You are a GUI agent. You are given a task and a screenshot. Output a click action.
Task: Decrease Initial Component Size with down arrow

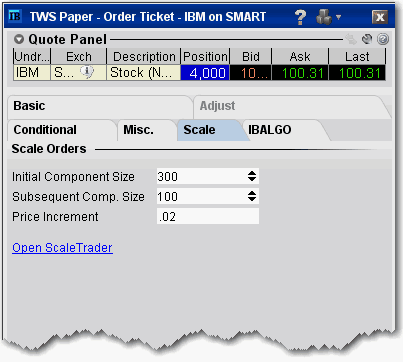(x=252, y=179)
